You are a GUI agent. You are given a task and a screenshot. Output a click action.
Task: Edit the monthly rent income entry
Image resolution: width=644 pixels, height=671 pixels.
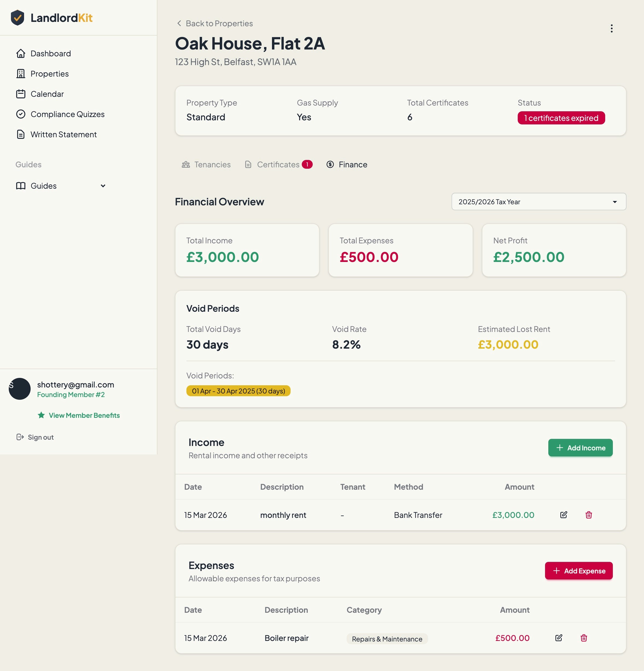click(x=564, y=515)
